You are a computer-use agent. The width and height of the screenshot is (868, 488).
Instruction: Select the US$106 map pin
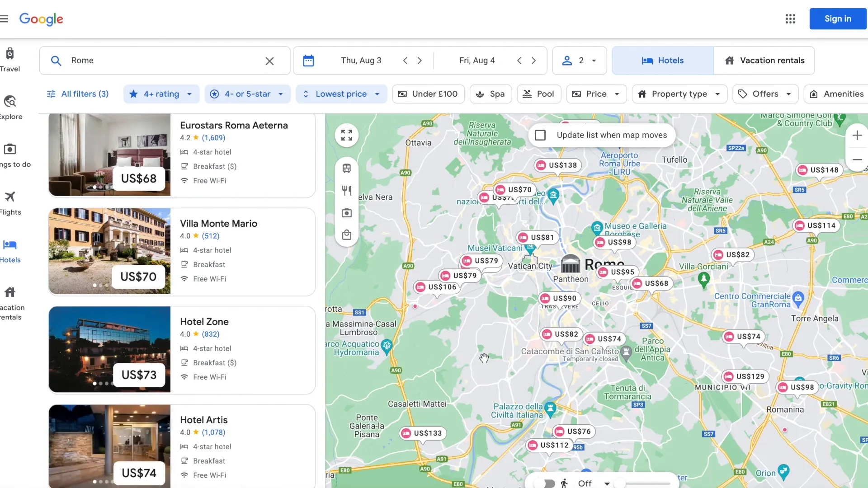pos(437,287)
